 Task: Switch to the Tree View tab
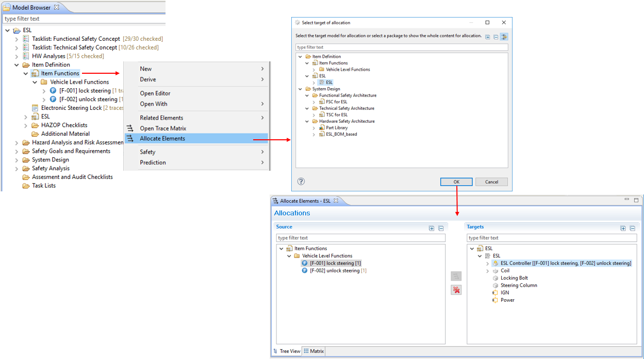(287, 351)
